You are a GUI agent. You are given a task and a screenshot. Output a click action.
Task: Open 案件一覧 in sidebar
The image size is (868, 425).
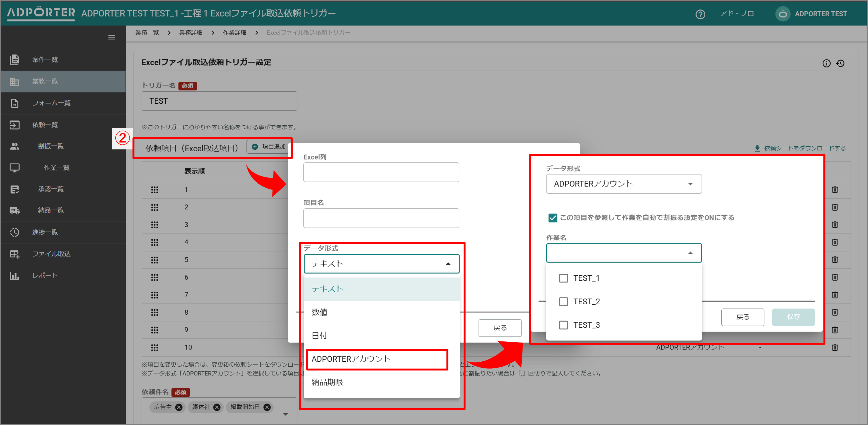pos(63,60)
